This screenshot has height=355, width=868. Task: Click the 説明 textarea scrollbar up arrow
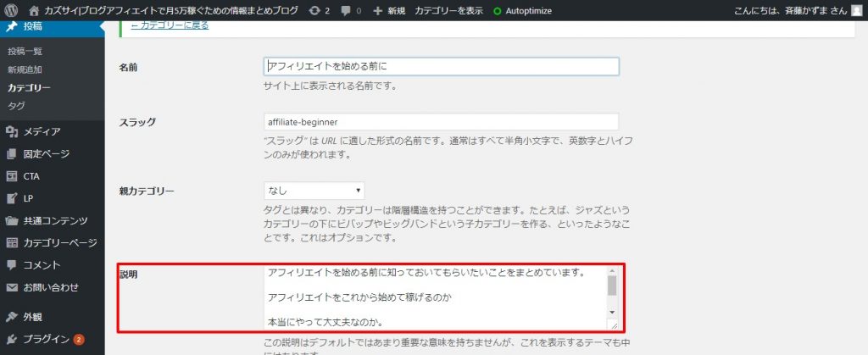(x=612, y=271)
